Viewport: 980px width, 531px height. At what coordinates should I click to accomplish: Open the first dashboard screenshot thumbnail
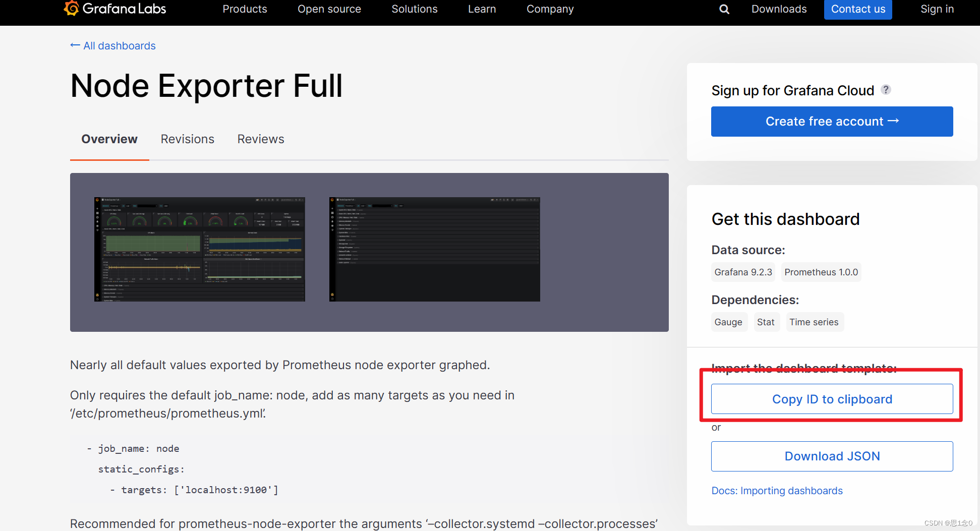click(200, 249)
